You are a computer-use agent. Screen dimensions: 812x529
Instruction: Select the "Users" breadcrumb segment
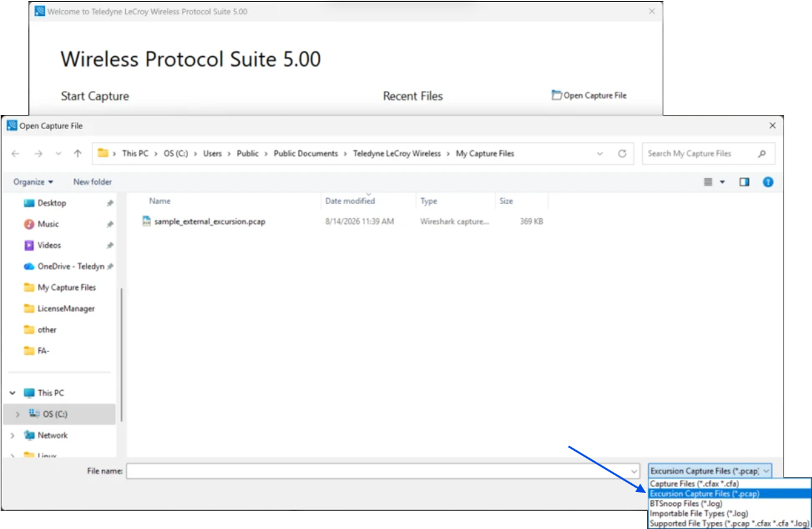(213, 154)
